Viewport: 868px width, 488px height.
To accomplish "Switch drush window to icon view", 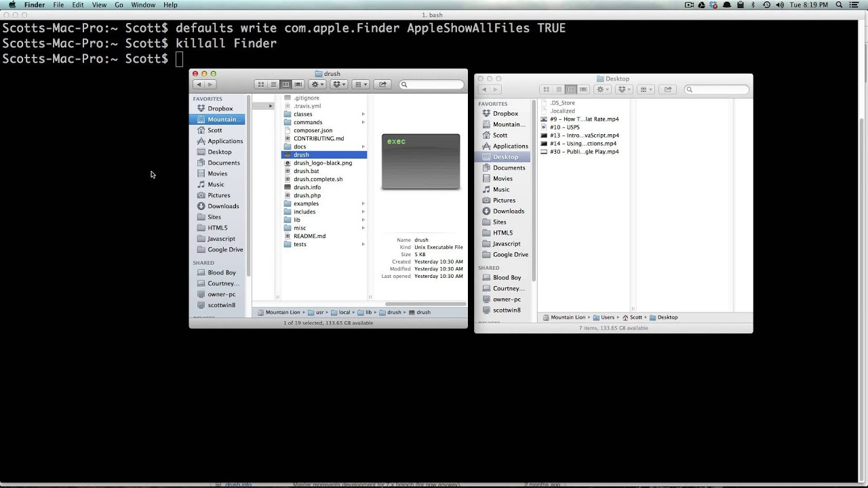I will (261, 85).
